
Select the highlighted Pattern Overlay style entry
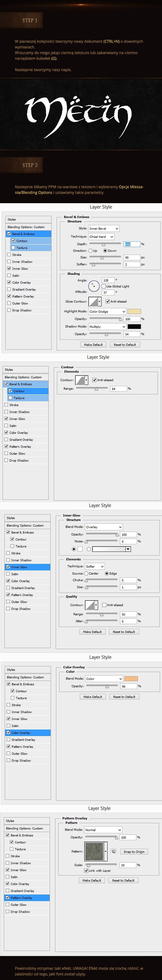(27, 897)
